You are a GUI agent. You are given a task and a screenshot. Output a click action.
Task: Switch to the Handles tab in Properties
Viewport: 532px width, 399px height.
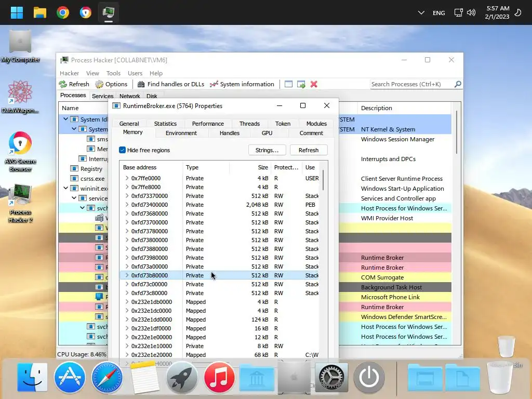[x=229, y=133]
